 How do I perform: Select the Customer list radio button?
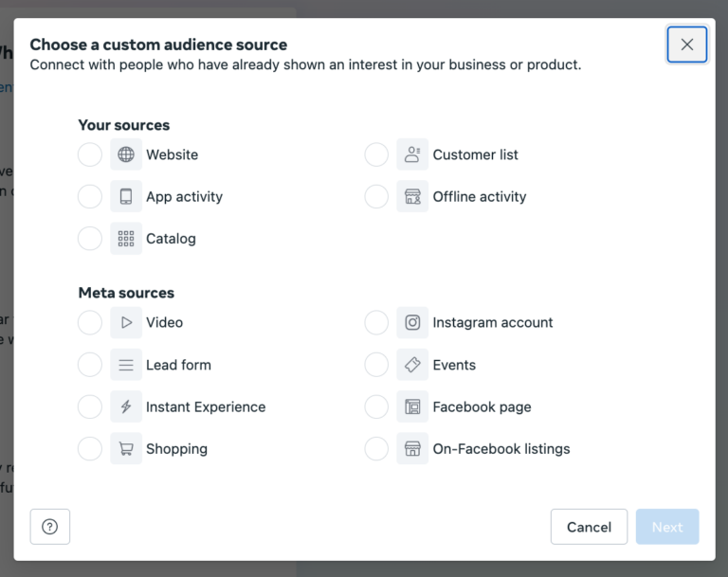[x=376, y=154]
